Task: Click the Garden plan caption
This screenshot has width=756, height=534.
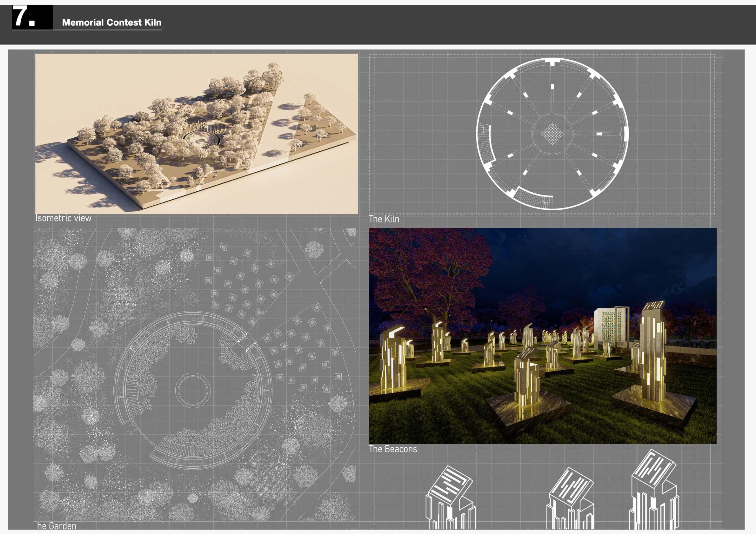Action: tap(57, 526)
